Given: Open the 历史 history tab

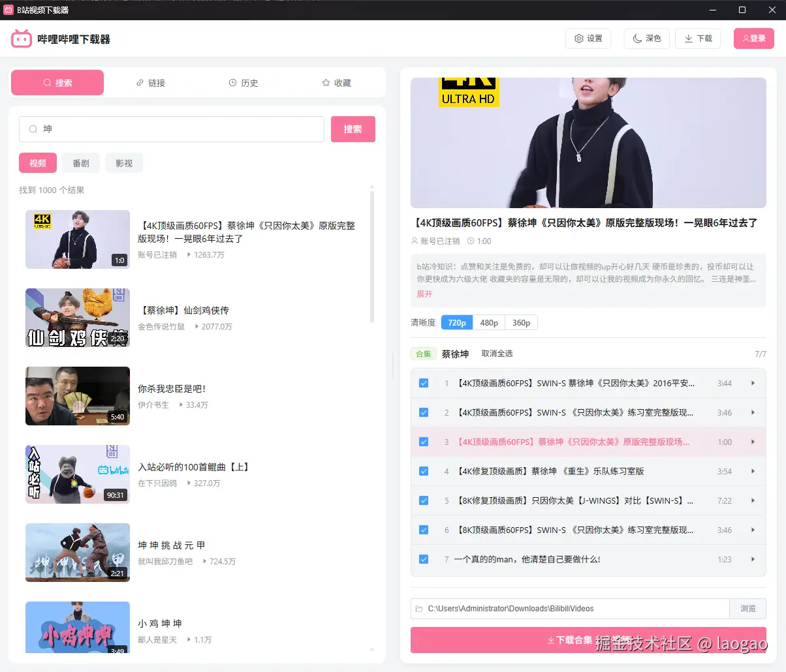Looking at the screenshot, I should click(244, 83).
